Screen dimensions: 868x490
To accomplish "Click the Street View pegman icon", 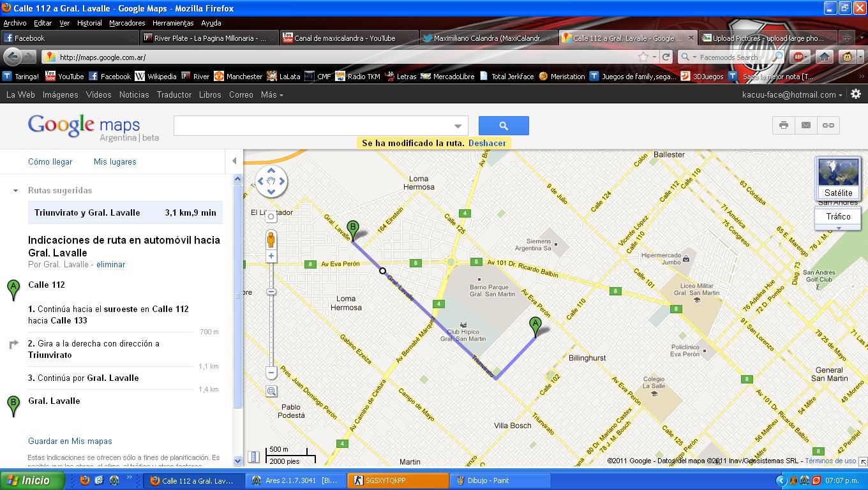I will point(271,240).
